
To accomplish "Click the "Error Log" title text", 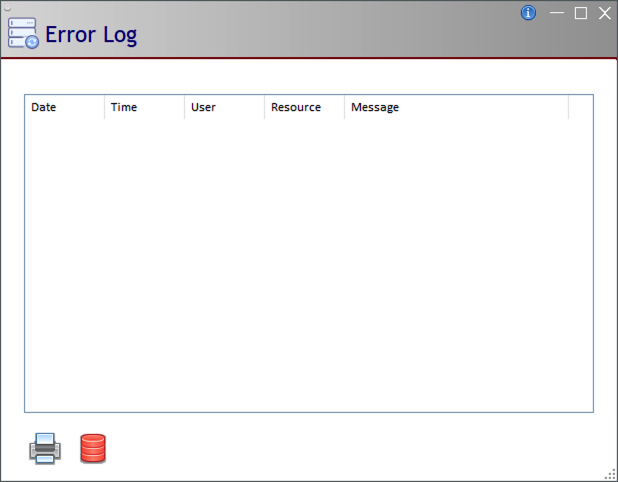I will point(91,35).
